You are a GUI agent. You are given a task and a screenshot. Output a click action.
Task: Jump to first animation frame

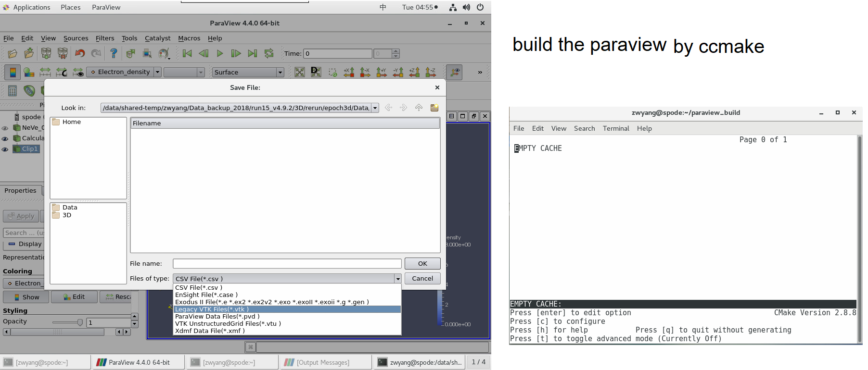click(187, 53)
